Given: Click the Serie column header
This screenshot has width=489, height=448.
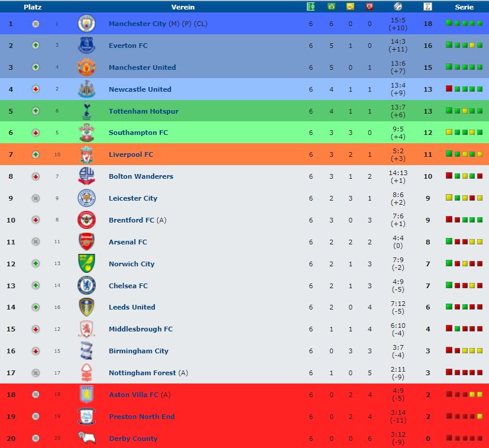Looking at the screenshot, I should 464,7.
